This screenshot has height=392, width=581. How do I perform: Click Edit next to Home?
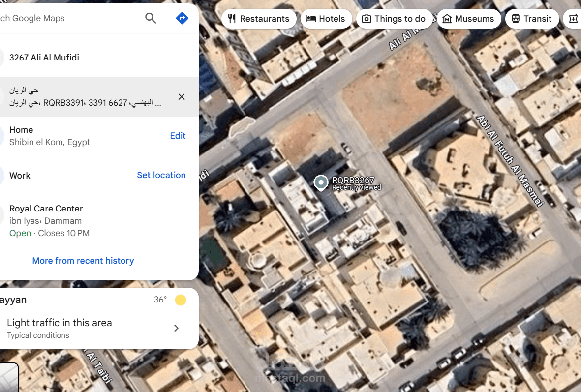pyautogui.click(x=178, y=136)
